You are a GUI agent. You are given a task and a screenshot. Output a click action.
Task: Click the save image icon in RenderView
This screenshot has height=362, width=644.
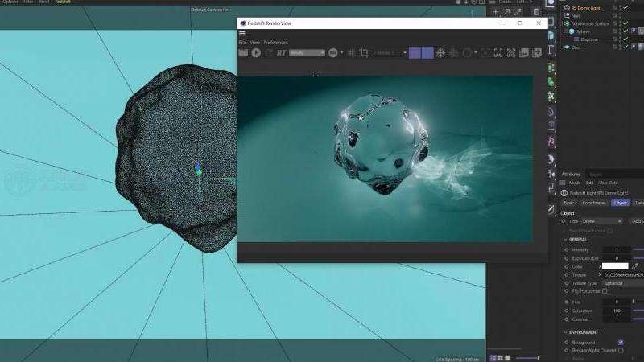pos(524,52)
